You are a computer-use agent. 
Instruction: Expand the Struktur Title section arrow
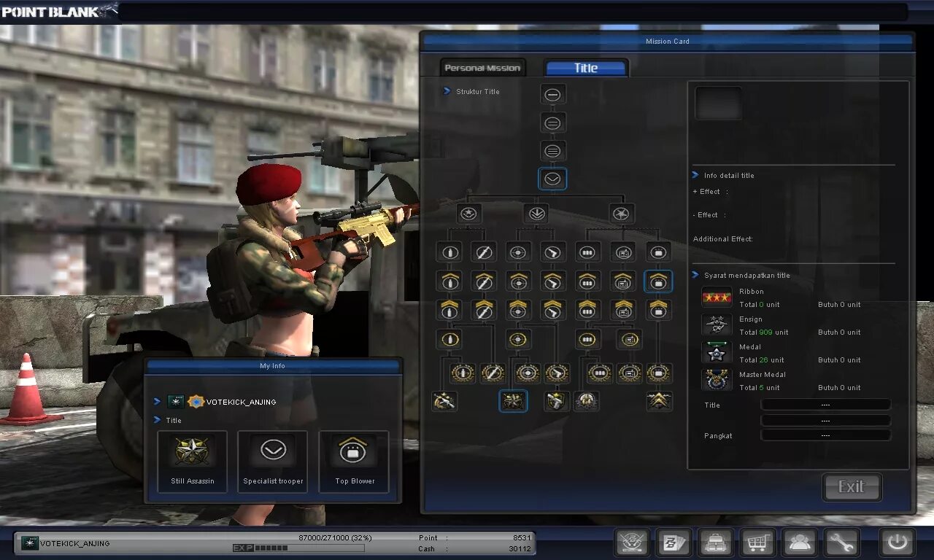click(x=447, y=92)
